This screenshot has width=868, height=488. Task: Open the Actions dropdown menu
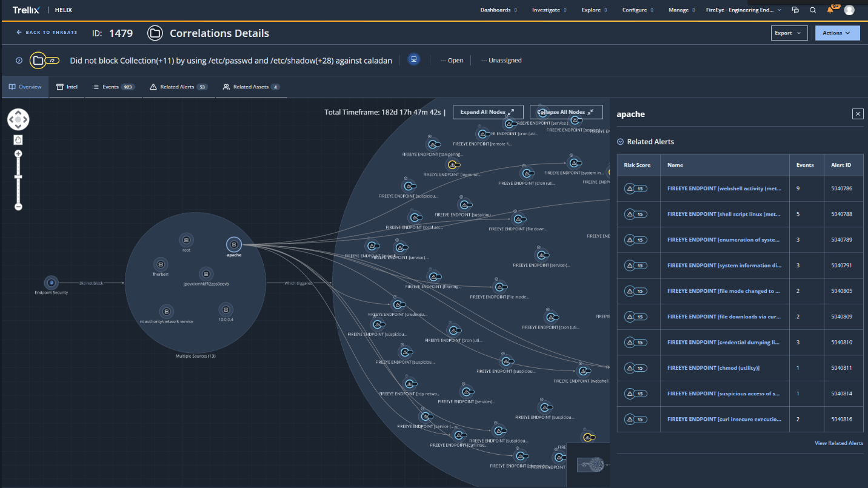[836, 33]
